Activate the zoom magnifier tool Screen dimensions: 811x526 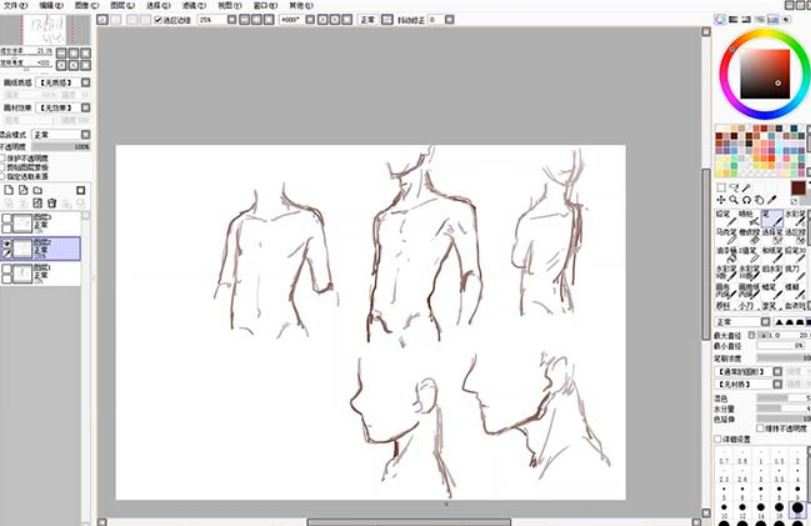733,200
